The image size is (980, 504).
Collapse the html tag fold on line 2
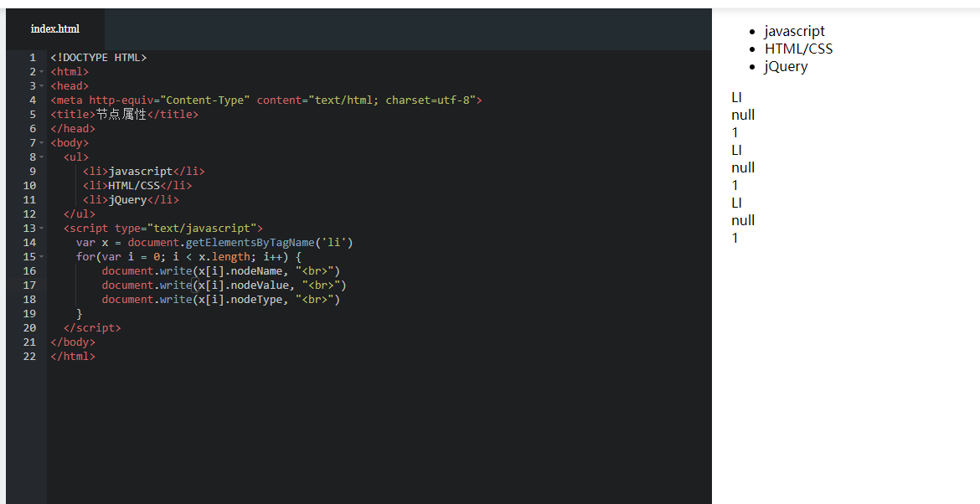pyautogui.click(x=42, y=72)
